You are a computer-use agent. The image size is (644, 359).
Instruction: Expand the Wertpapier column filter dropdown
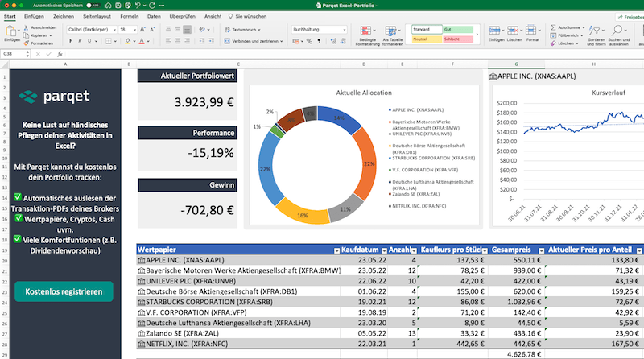click(x=335, y=250)
